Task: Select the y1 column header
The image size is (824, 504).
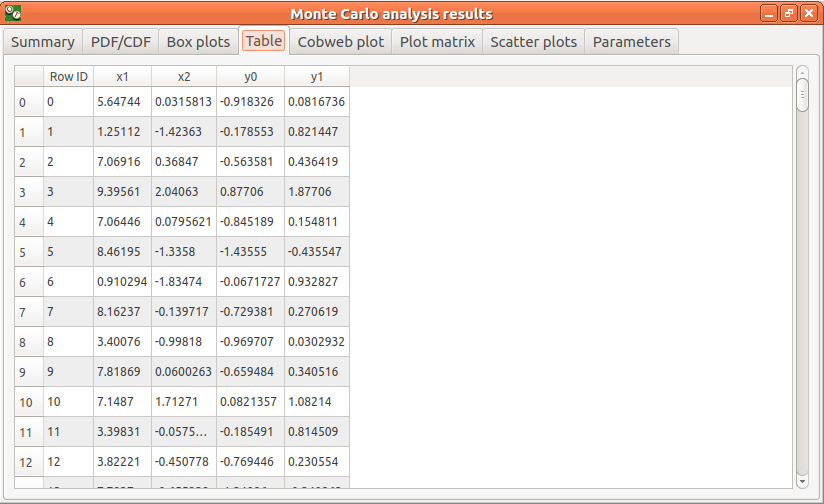Action: [x=317, y=76]
